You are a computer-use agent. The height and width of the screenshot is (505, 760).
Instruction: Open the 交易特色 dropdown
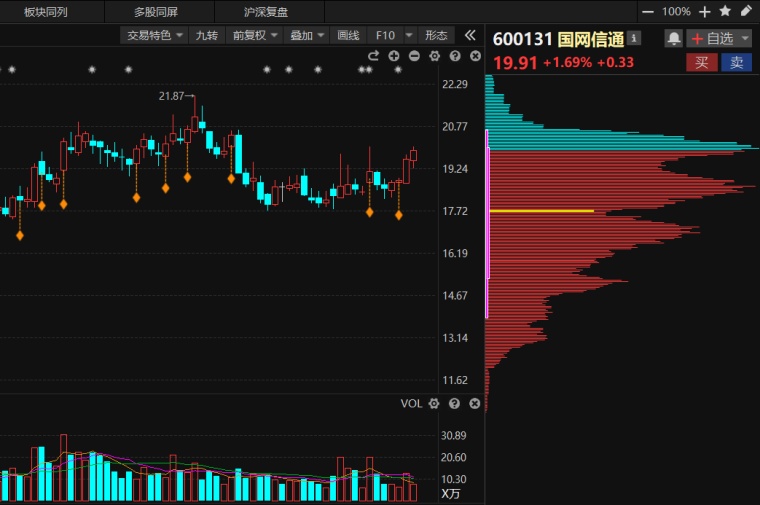pyautogui.click(x=155, y=35)
